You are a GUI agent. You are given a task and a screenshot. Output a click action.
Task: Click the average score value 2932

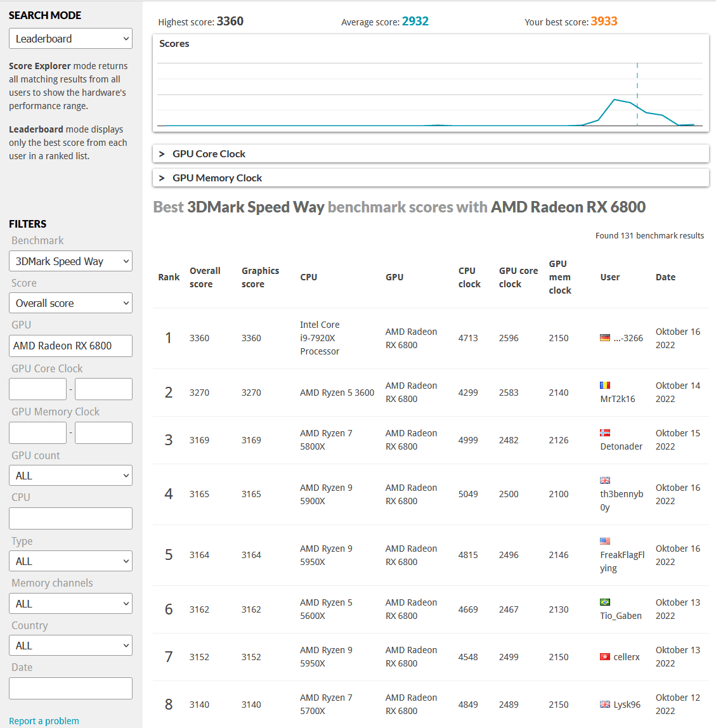(x=415, y=22)
